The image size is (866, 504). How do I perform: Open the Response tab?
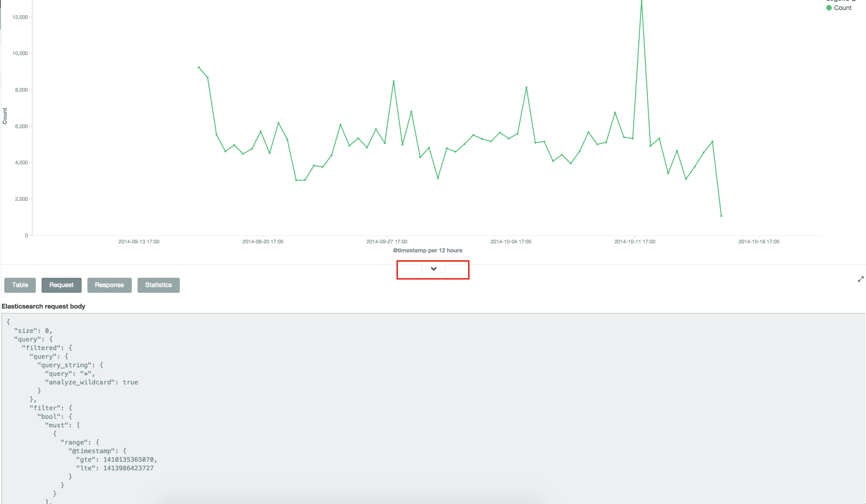[109, 285]
